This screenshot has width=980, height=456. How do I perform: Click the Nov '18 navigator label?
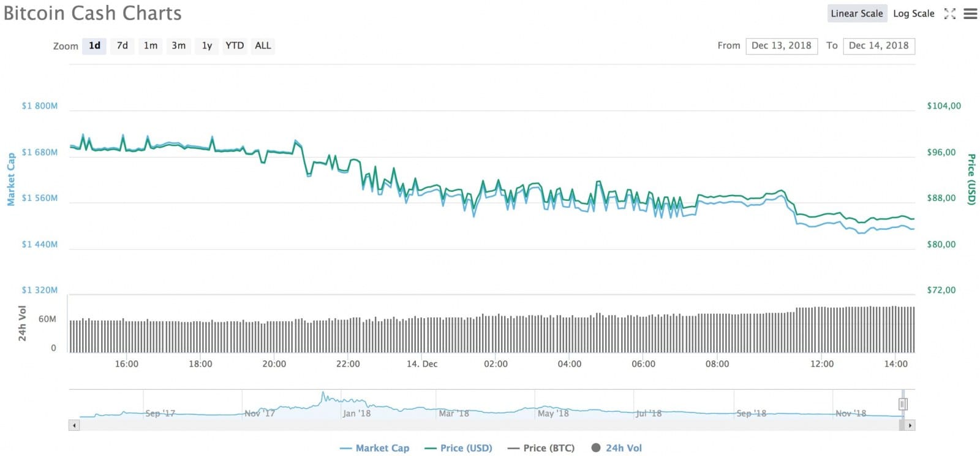pos(851,413)
